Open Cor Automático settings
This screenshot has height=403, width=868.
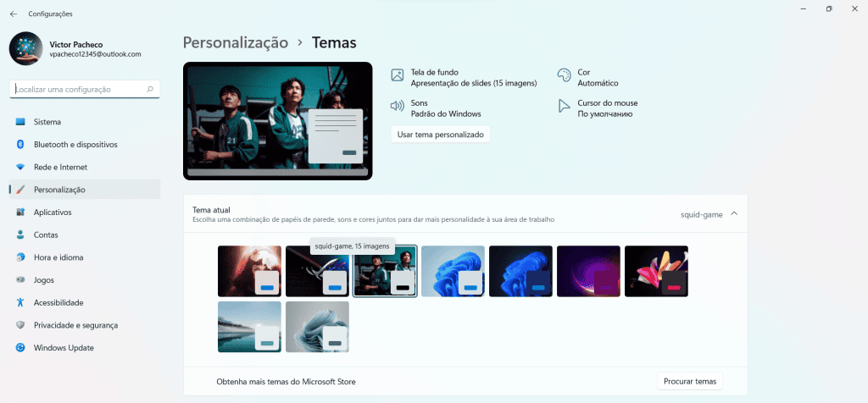(588, 78)
